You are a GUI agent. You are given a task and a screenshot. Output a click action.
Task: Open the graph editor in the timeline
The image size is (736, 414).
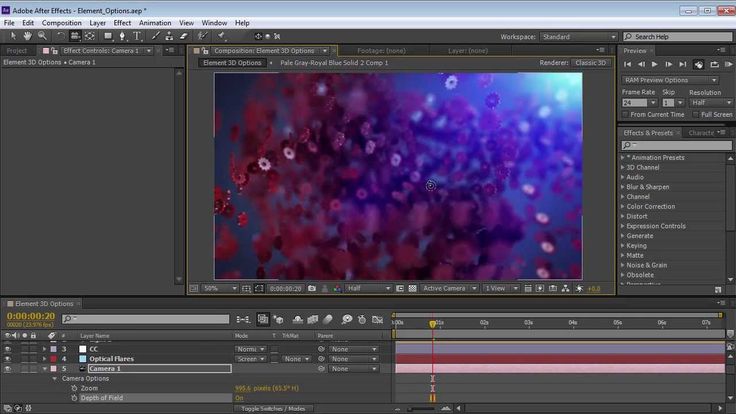(x=377, y=320)
